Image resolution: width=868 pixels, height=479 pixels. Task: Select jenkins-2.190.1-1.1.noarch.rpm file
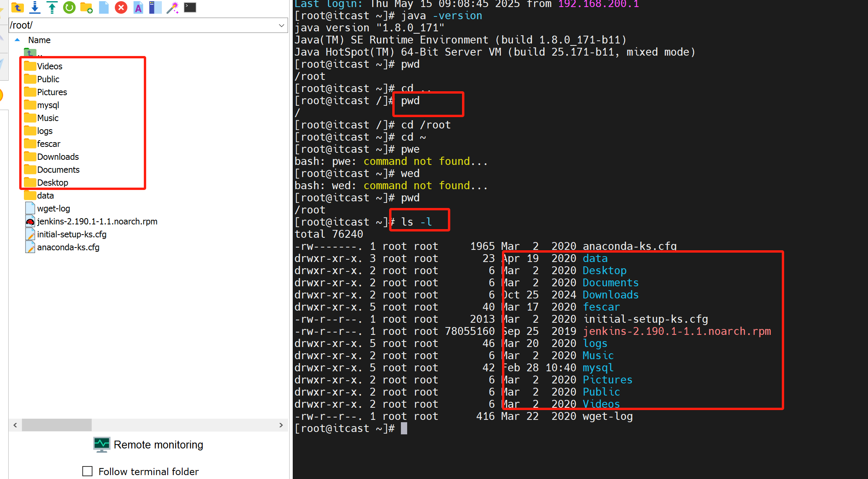click(x=97, y=221)
